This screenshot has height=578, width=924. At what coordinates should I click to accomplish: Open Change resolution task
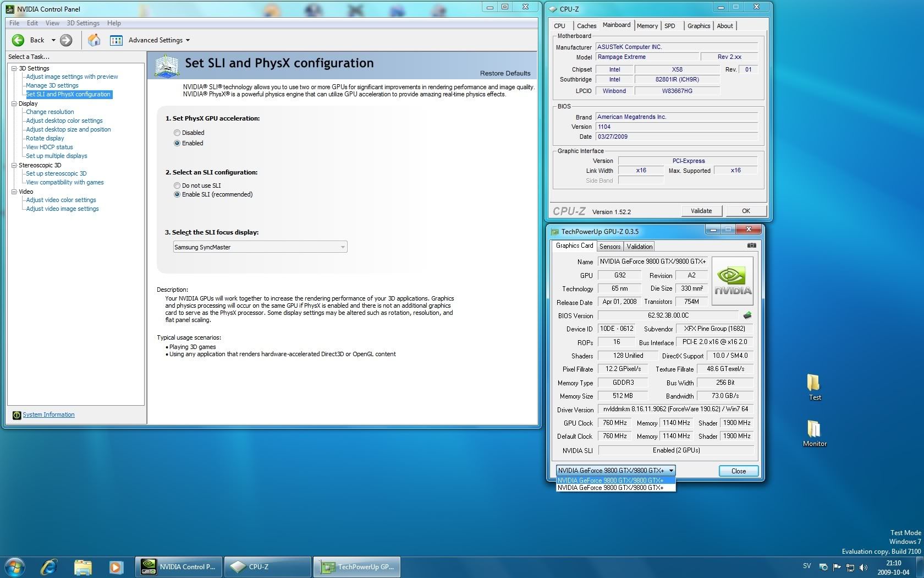pyautogui.click(x=50, y=112)
